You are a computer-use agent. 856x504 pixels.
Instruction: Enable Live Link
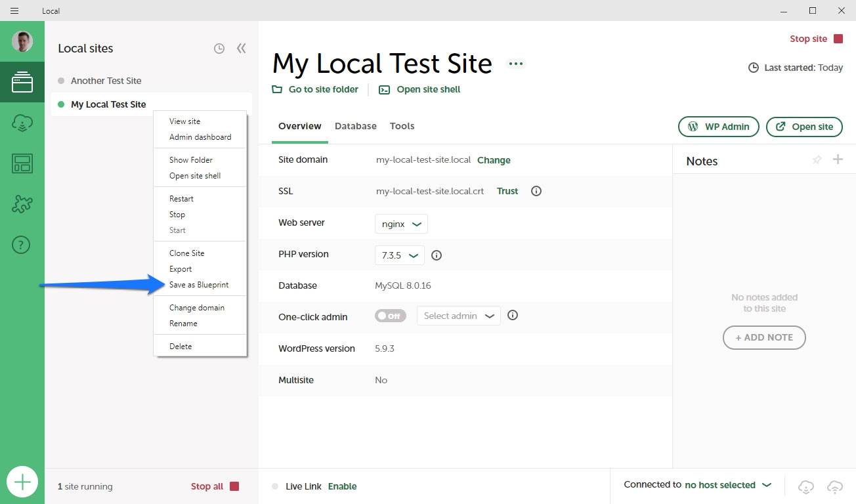[343, 486]
